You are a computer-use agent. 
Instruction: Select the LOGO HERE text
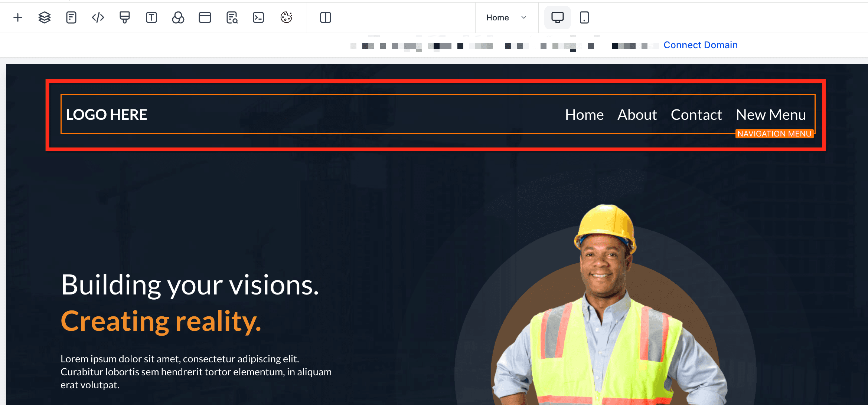point(107,115)
